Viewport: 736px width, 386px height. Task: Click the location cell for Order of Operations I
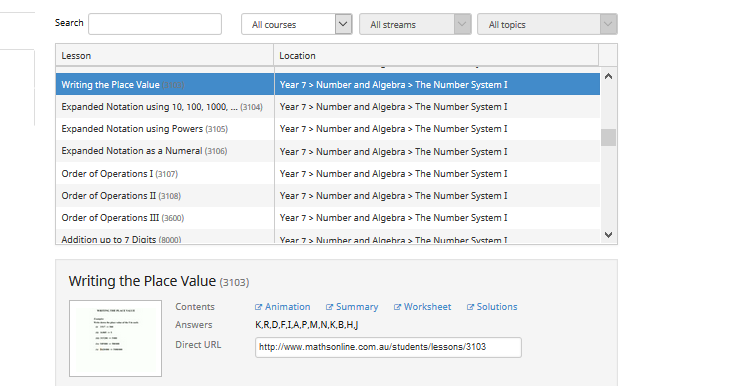click(437, 174)
